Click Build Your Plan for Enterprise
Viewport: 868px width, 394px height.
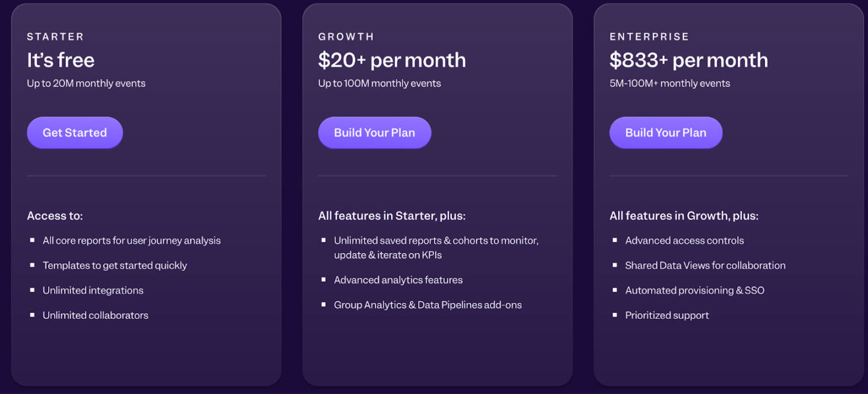tap(665, 133)
